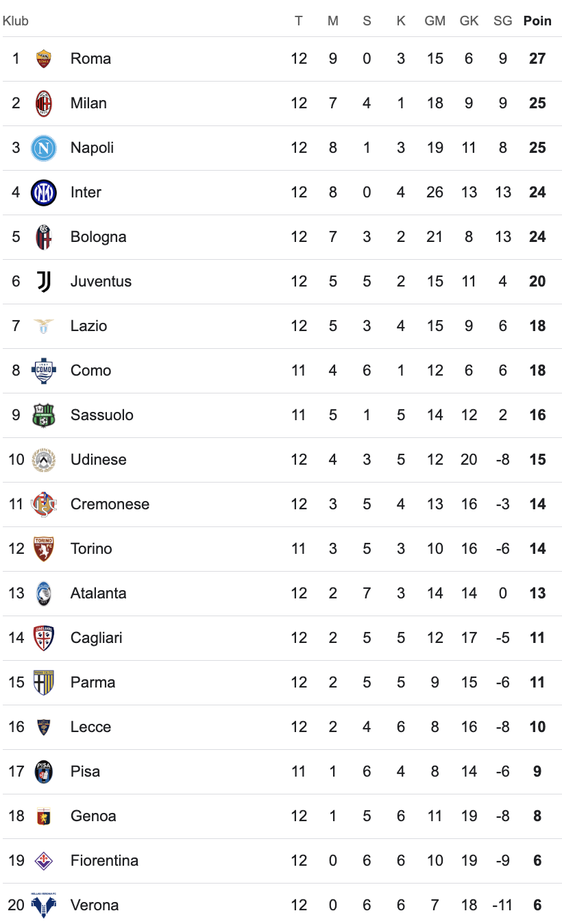Click the Napoli club logo
Viewport: 562px width, 924px height.
point(44,148)
